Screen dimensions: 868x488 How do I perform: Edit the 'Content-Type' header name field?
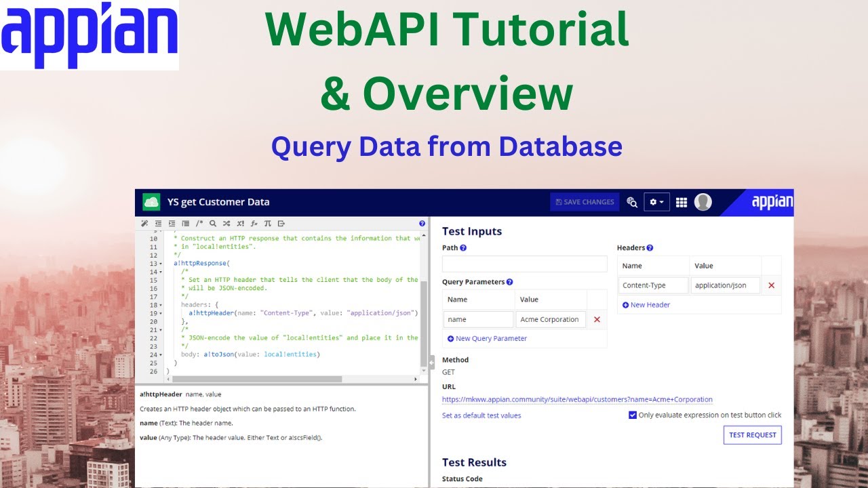(654, 285)
